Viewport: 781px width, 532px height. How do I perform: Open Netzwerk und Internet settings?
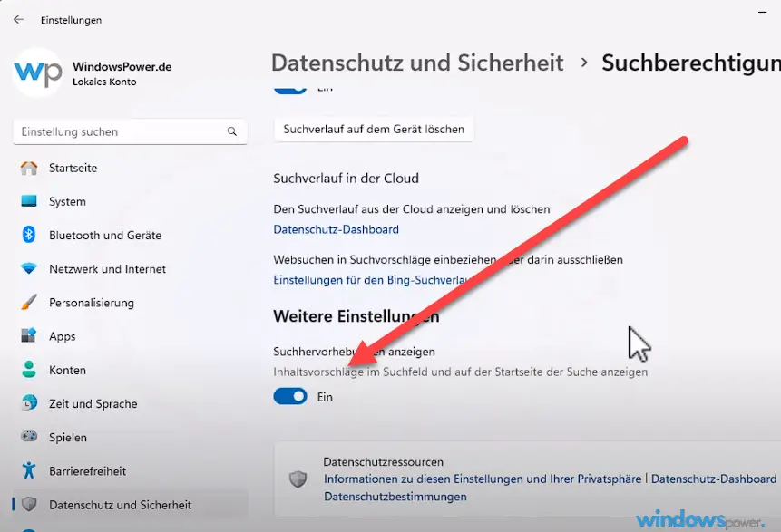130,269
